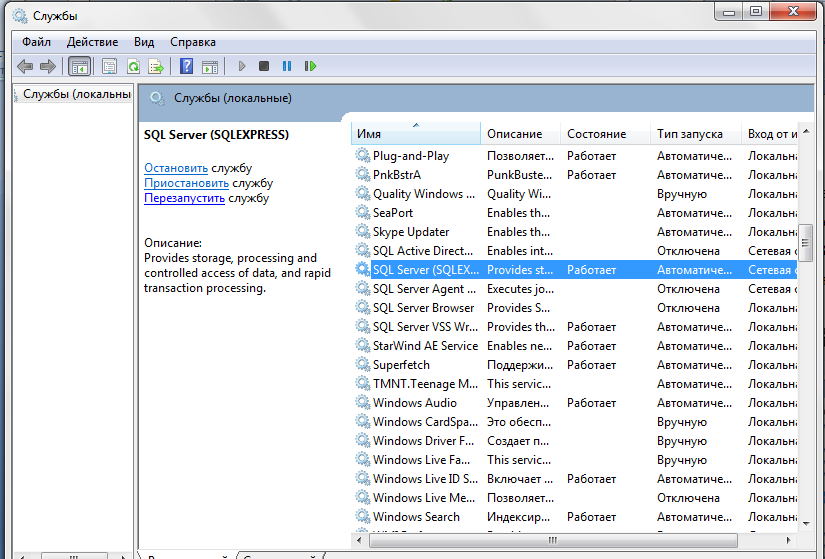The image size is (825, 559).
Task: Click the list's vertical scrollbar up arrow
Action: [x=806, y=131]
